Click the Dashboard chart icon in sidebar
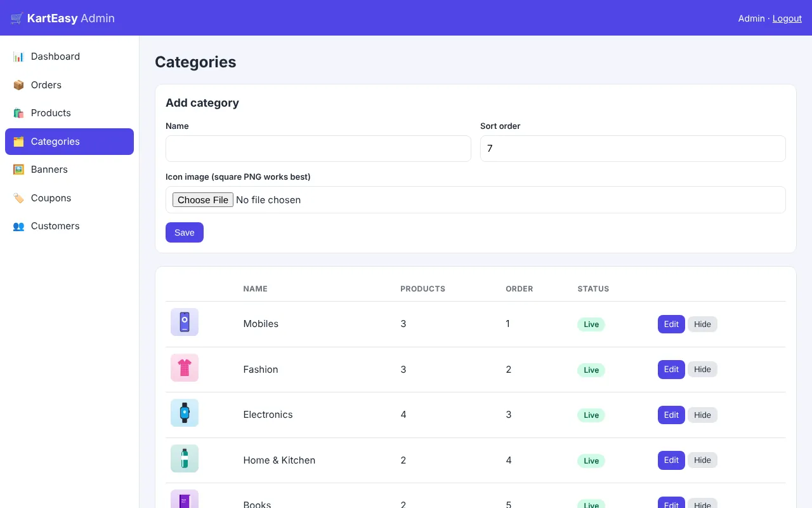812x508 pixels. click(x=18, y=57)
